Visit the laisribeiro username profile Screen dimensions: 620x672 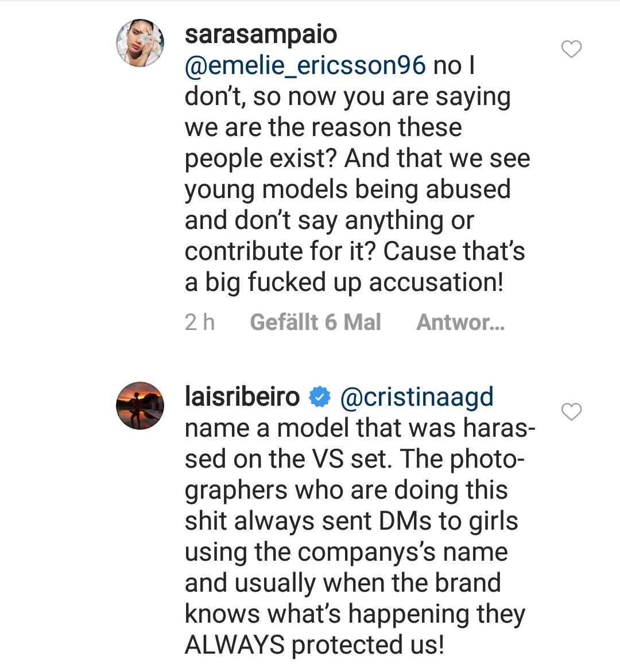(x=242, y=397)
